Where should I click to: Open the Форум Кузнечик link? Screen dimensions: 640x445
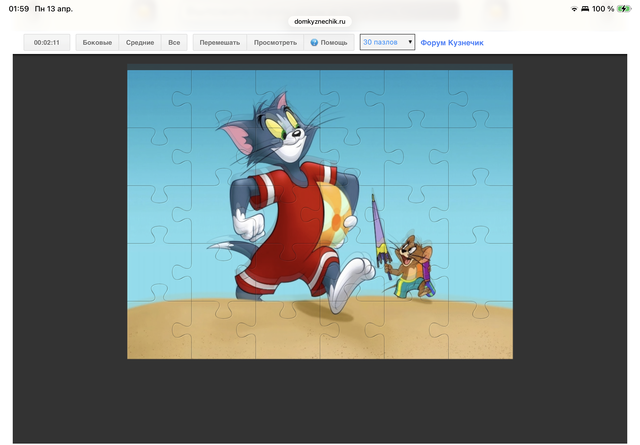point(452,43)
